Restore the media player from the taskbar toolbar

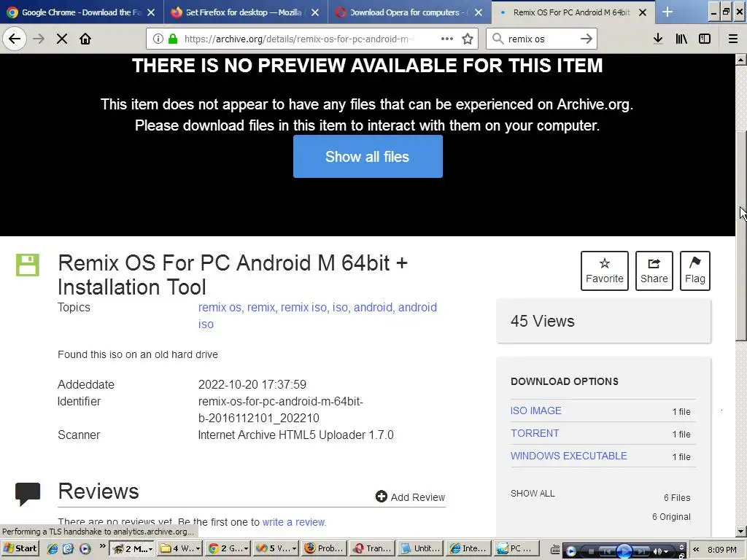click(x=682, y=556)
